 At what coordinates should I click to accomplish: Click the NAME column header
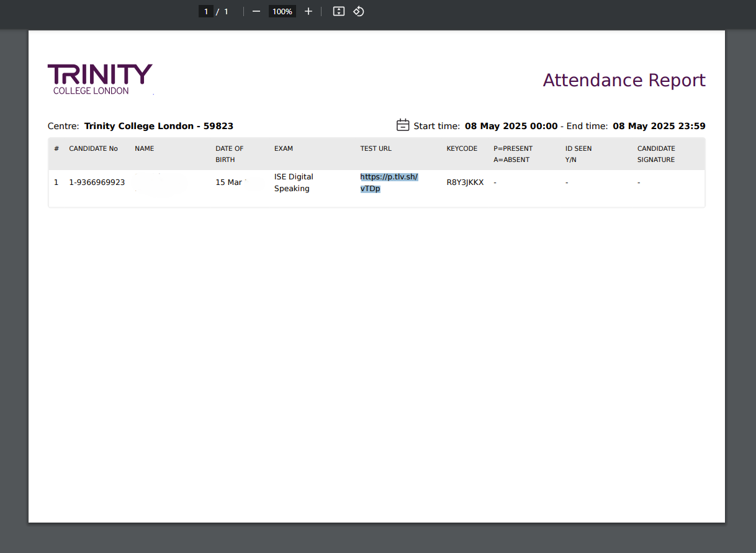coord(144,149)
